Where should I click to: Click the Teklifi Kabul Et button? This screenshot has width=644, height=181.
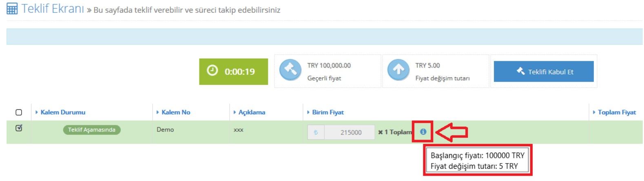544,72
